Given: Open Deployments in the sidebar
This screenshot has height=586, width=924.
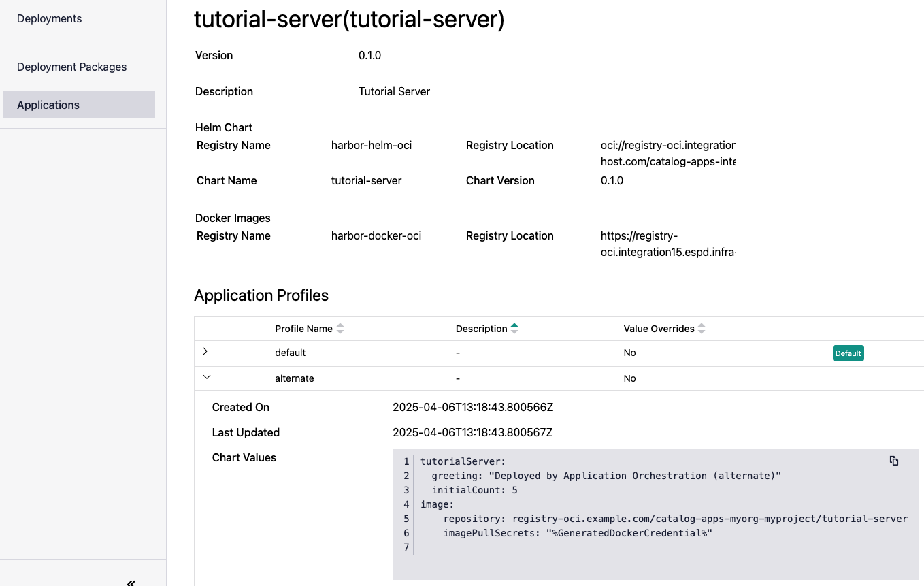Looking at the screenshot, I should tap(49, 19).
